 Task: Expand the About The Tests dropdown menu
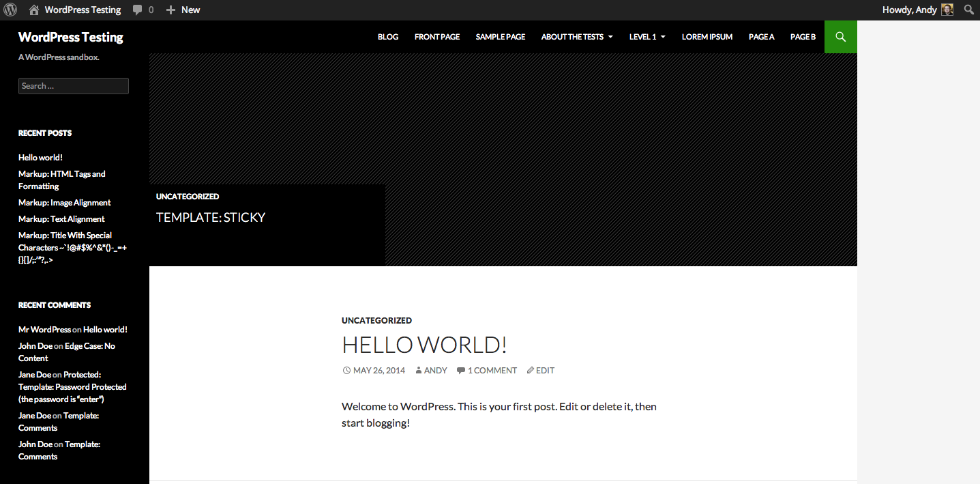pos(576,37)
